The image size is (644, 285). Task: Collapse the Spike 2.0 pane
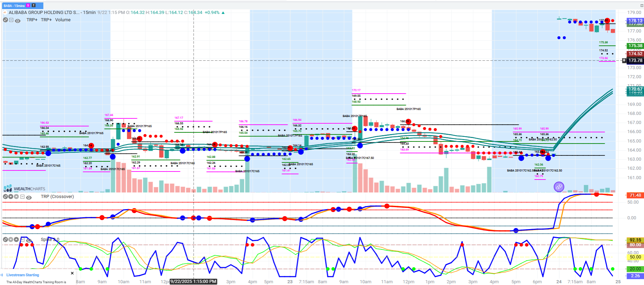point(22,240)
